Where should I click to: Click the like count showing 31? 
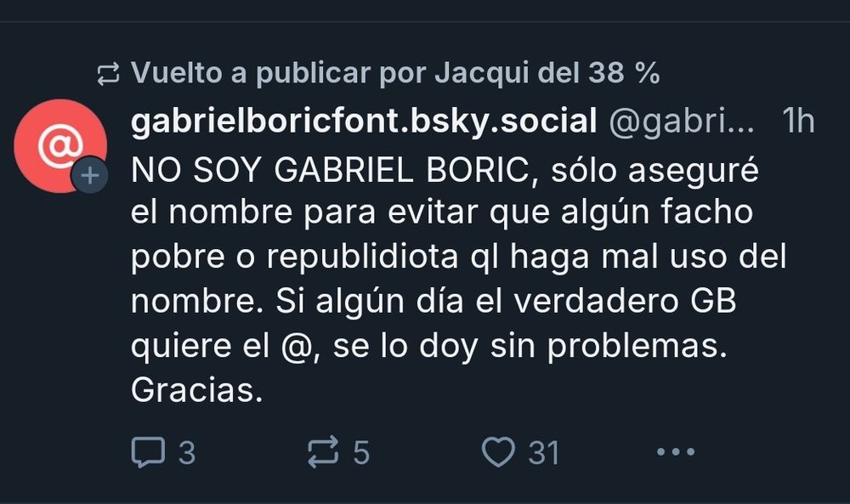544,452
